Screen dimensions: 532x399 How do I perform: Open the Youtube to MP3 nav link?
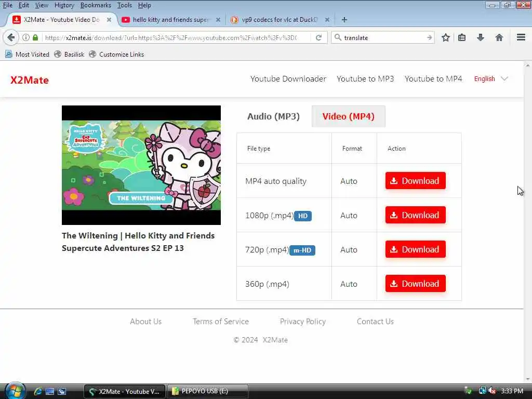[365, 79]
